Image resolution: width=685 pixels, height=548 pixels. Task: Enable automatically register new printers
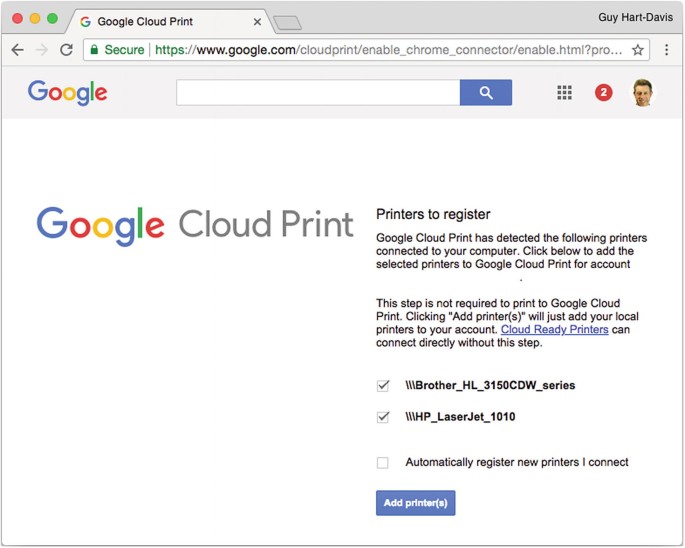click(x=383, y=462)
